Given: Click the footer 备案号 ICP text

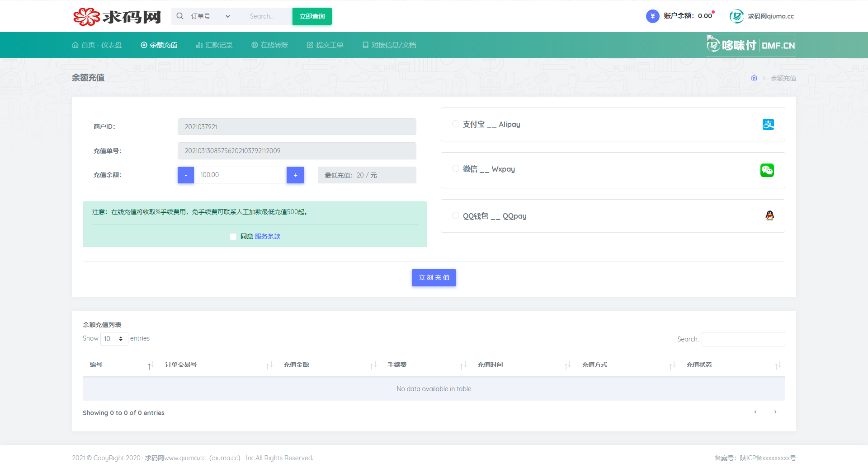Looking at the screenshot, I should click(755, 458).
